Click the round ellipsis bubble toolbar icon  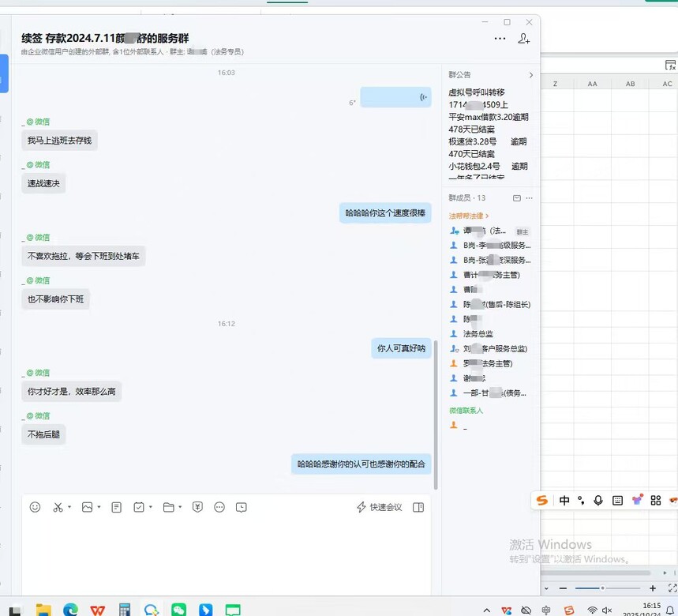click(219, 507)
